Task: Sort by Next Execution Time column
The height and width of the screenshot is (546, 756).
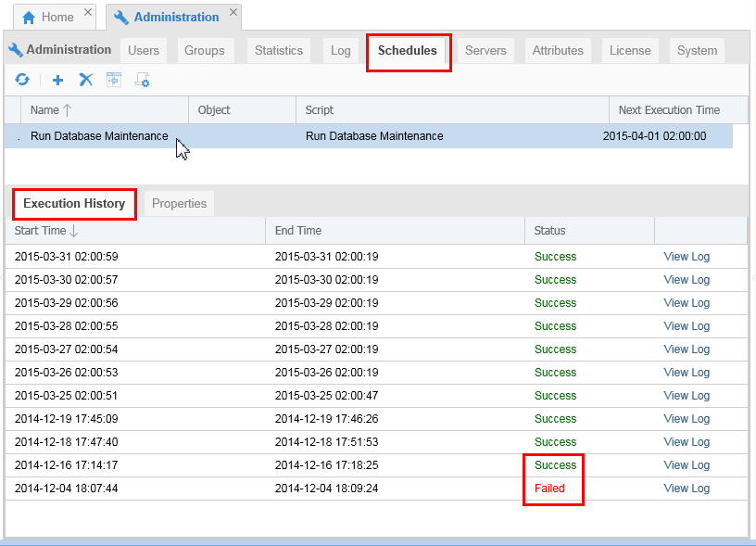Action: coord(679,110)
